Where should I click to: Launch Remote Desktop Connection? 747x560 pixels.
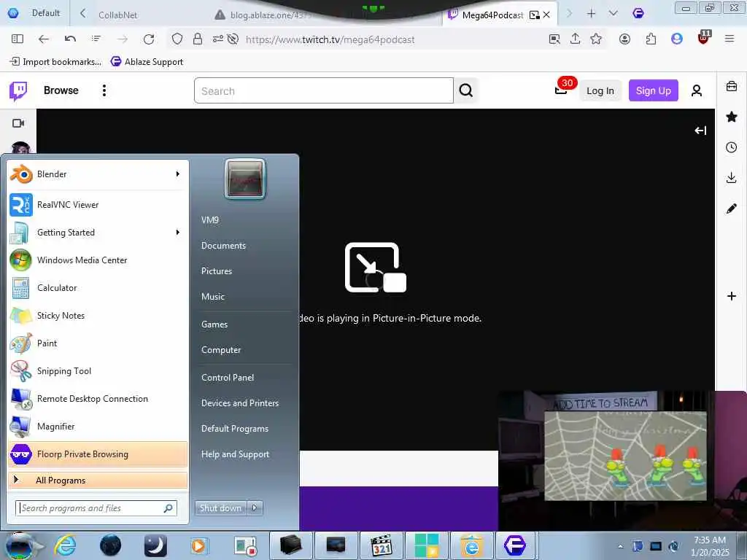pyautogui.click(x=98, y=399)
